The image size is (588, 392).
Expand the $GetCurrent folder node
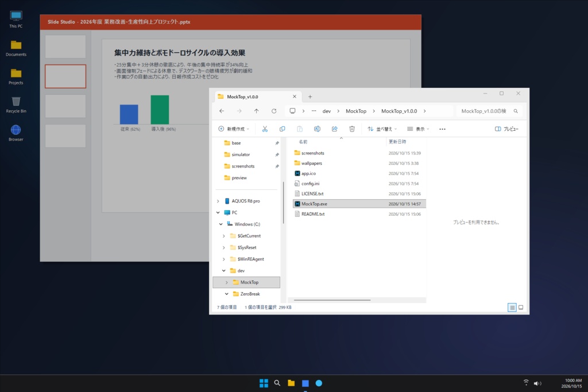tap(224, 236)
